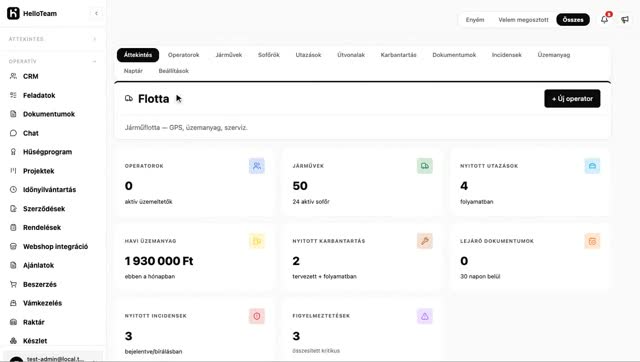Select the Összes filter option
The height and width of the screenshot is (362, 640).
573,20
